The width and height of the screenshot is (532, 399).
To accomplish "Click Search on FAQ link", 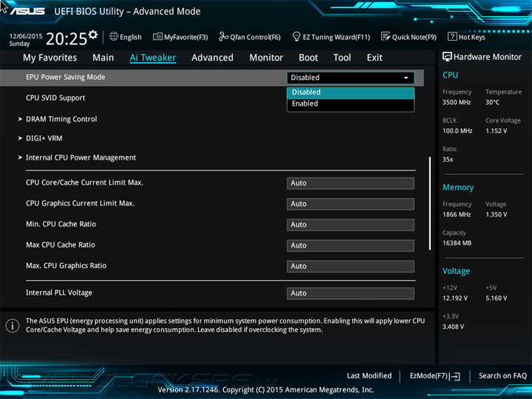I will [x=502, y=376].
